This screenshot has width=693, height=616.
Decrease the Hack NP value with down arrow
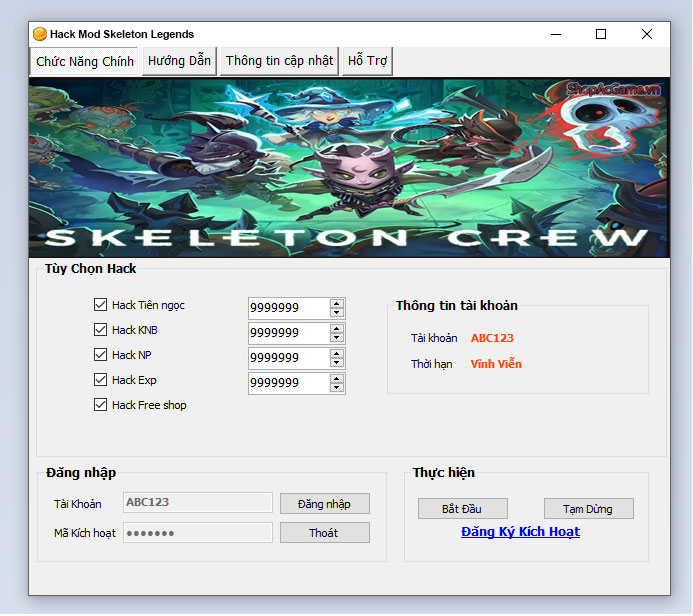coord(337,363)
